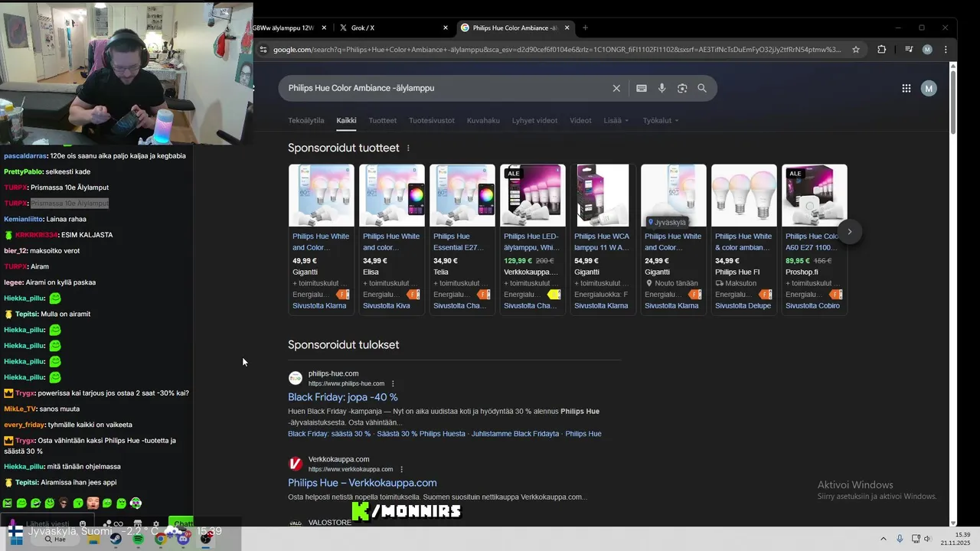This screenshot has height=551, width=980.
Task: Open the Chrome extensions puzzle icon
Action: (882, 50)
